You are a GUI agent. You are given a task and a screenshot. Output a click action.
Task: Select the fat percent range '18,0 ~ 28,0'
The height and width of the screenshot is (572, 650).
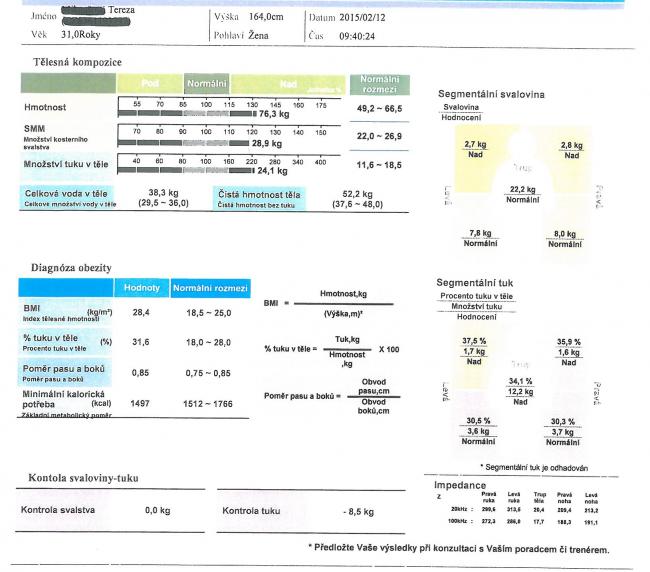(209, 342)
